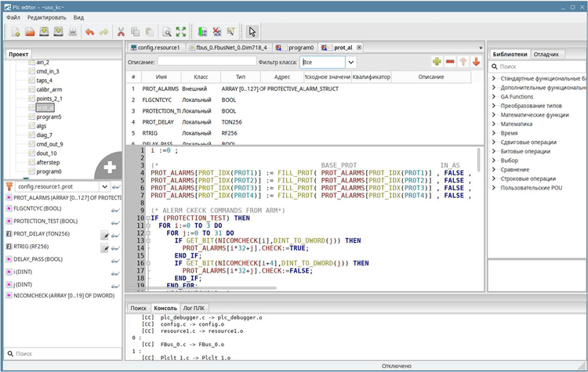Select the PROT_DELAY row in variable table
588x372 pixels.
coord(298,122)
